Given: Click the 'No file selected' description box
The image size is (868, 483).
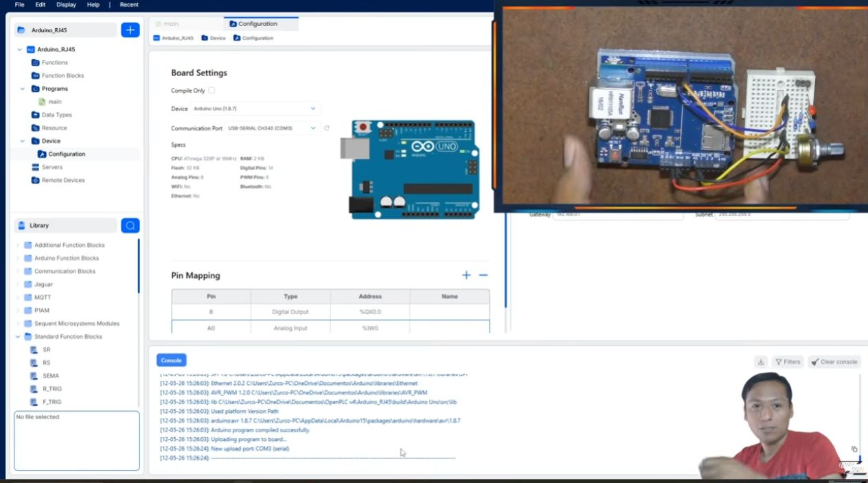Looking at the screenshot, I should click(x=77, y=440).
